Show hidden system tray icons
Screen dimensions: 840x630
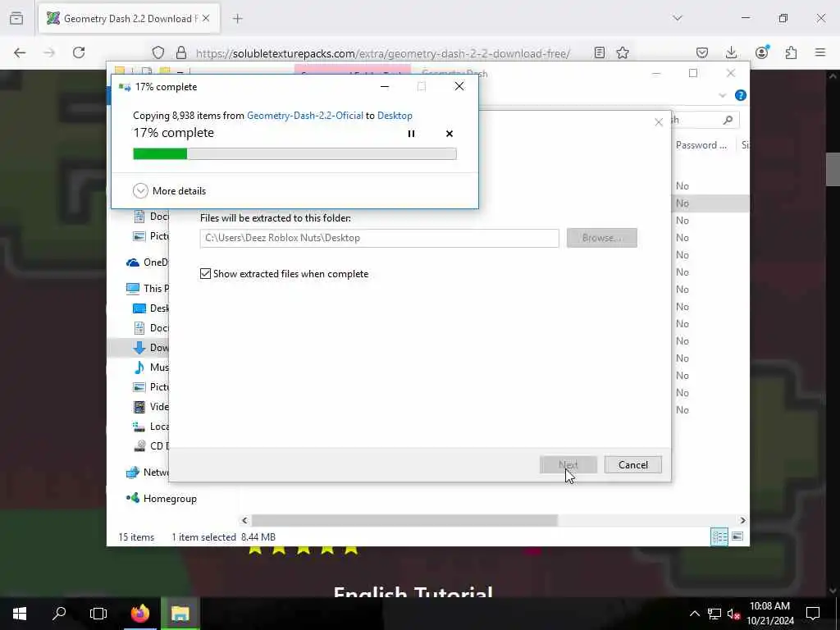[x=694, y=614]
